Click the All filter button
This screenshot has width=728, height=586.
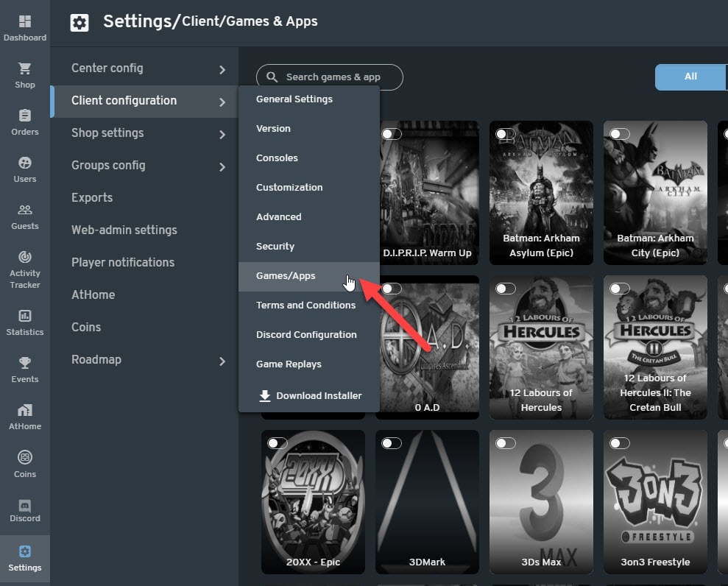click(x=691, y=77)
